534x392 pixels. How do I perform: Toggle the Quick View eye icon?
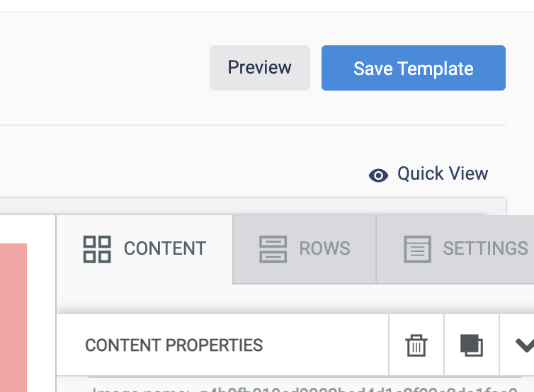point(378,175)
